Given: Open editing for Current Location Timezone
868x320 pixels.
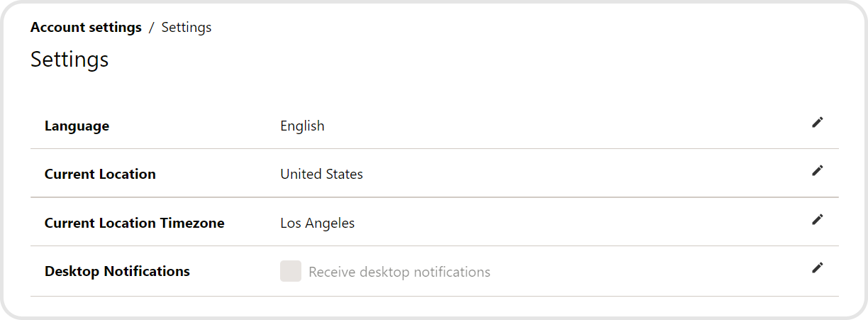Looking at the screenshot, I should (818, 219).
